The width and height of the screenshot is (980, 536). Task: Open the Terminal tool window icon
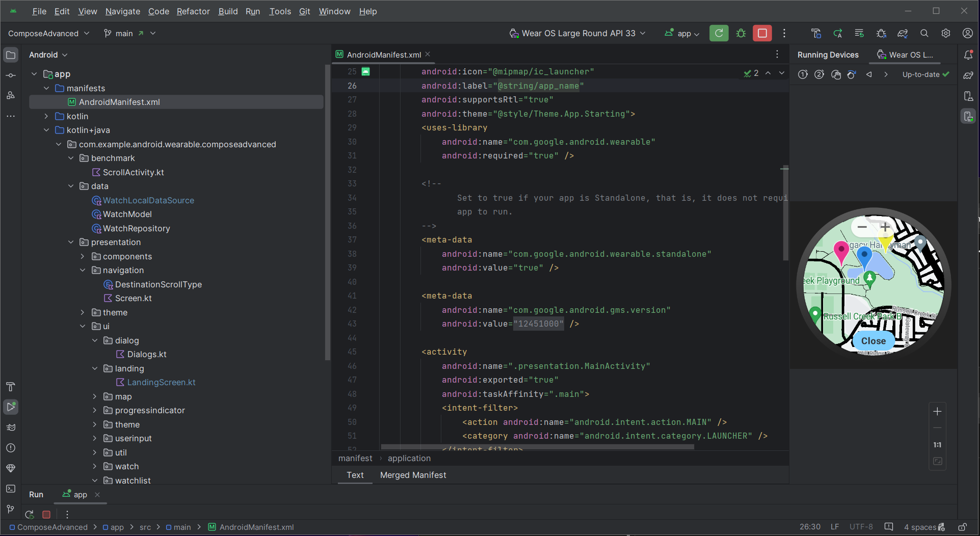(x=11, y=489)
